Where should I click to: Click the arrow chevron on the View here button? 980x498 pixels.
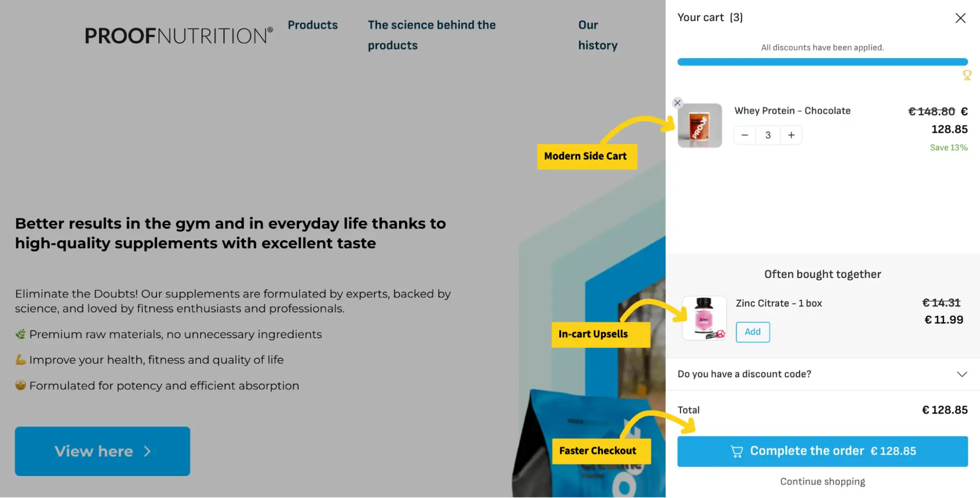pyautogui.click(x=147, y=451)
